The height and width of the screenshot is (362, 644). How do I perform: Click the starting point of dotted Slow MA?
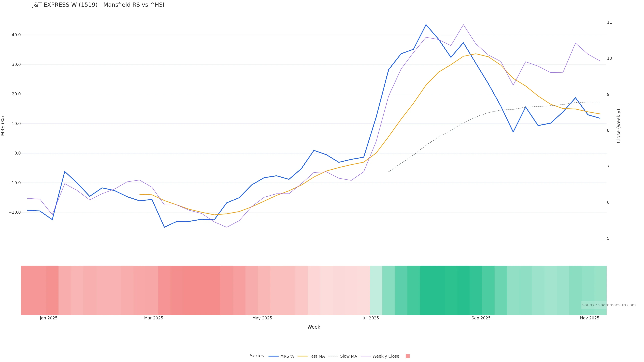tap(389, 172)
